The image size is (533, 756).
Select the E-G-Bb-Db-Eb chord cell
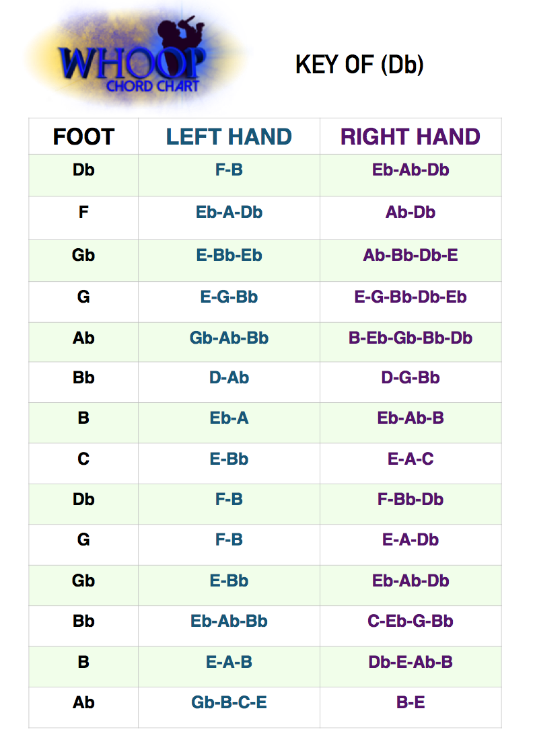tap(411, 297)
